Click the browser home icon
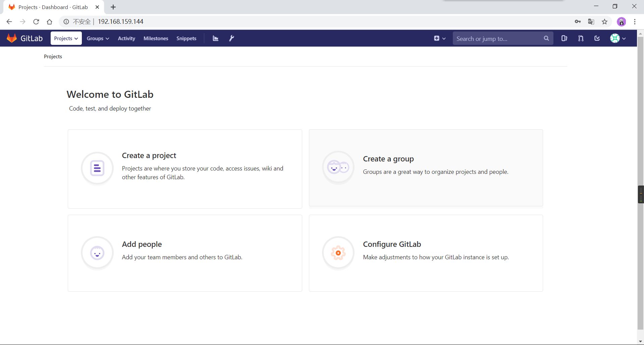The height and width of the screenshot is (345, 644). click(49, 21)
